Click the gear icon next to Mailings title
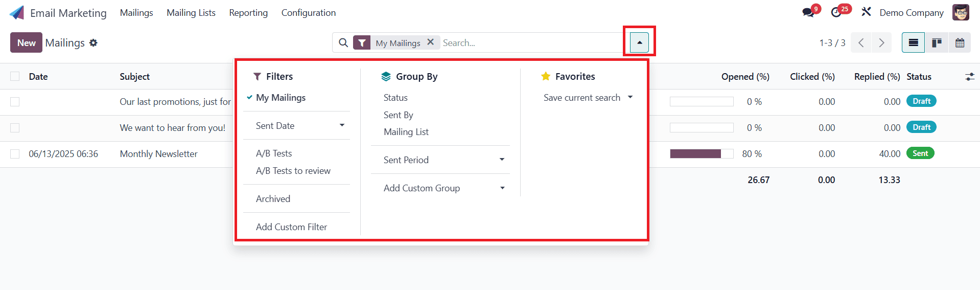This screenshot has height=290, width=980. point(93,43)
